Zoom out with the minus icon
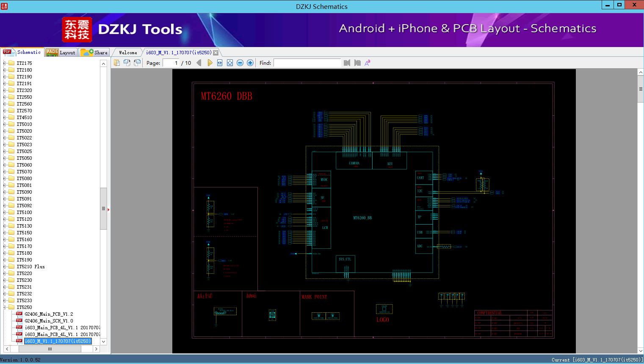This screenshot has height=364, width=644. click(x=240, y=63)
